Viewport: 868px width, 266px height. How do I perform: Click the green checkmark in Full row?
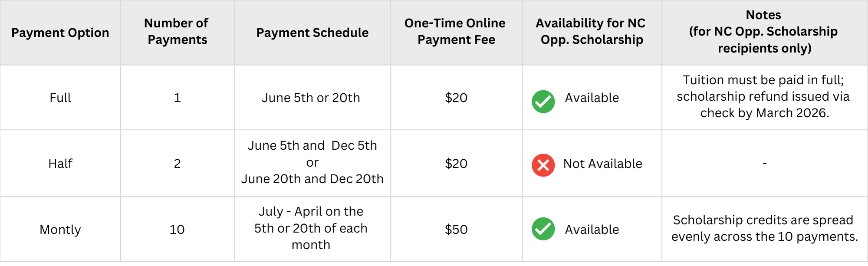543,102
